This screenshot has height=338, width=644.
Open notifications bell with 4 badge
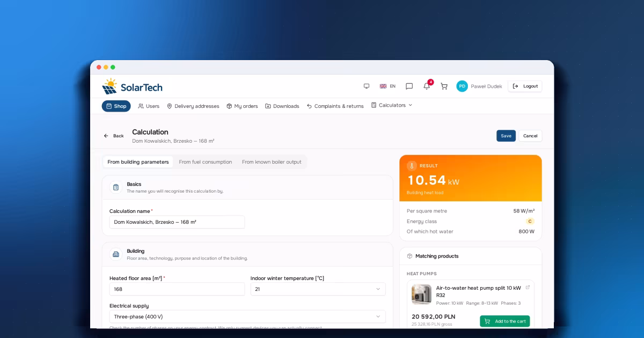point(427,85)
